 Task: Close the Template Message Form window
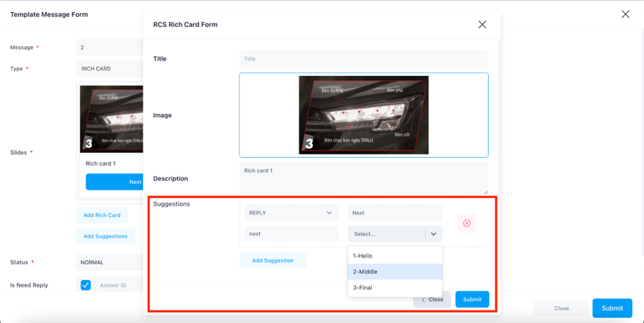[x=625, y=14]
